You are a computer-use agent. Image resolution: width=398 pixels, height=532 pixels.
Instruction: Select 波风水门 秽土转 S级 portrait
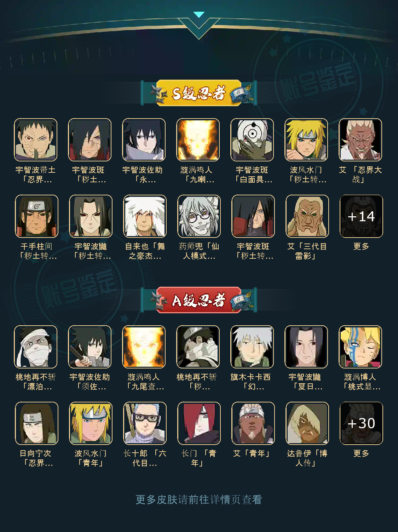tap(306, 140)
